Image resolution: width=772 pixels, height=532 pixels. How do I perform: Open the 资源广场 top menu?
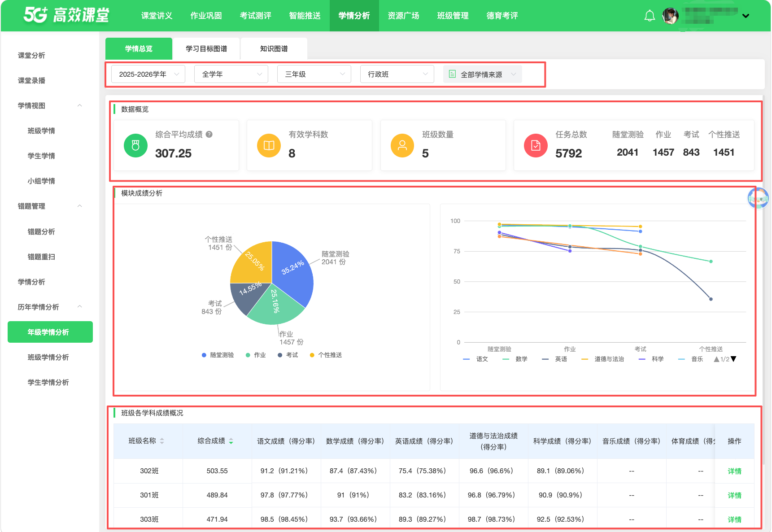pyautogui.click(x=403, y=16)
